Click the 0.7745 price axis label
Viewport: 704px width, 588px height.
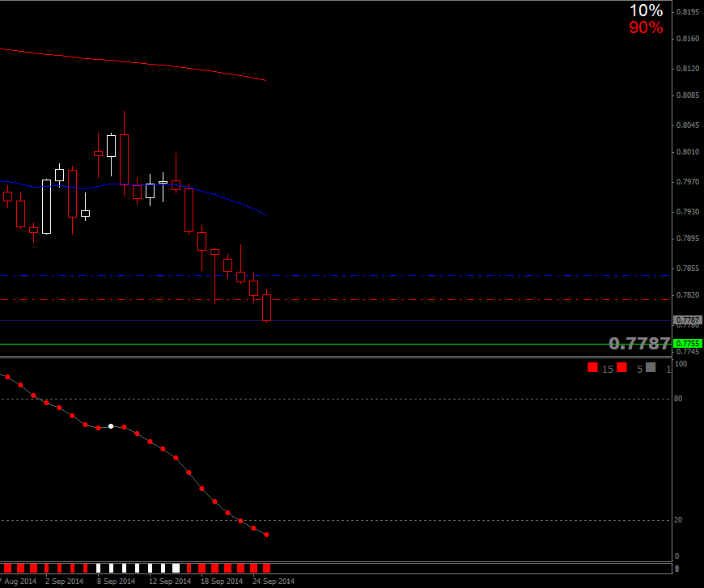(x=688, y=352)
